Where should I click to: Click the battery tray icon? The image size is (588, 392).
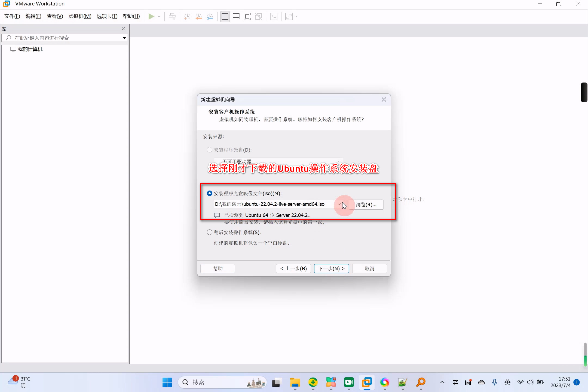tap(540, 382)
